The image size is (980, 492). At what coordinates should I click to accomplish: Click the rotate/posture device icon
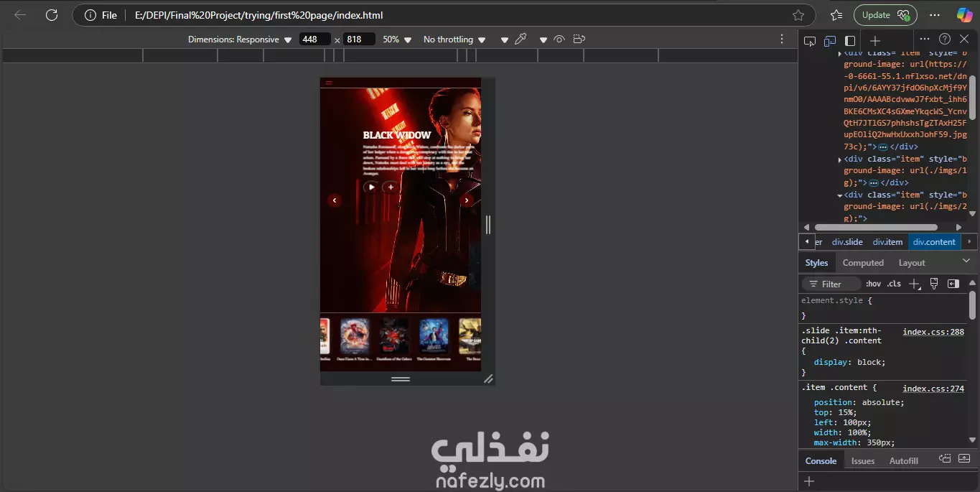pyautogui.click(x=579, y=39)
